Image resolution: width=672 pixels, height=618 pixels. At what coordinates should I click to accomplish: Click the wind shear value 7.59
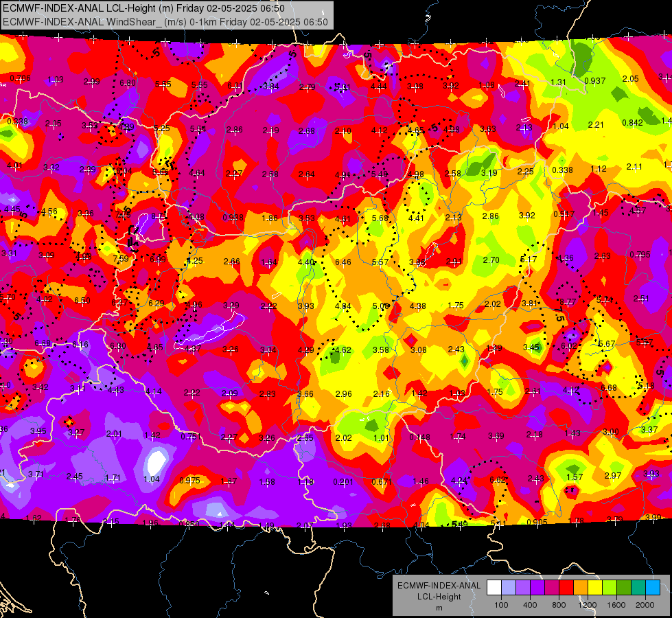click(x=121, y=259)
